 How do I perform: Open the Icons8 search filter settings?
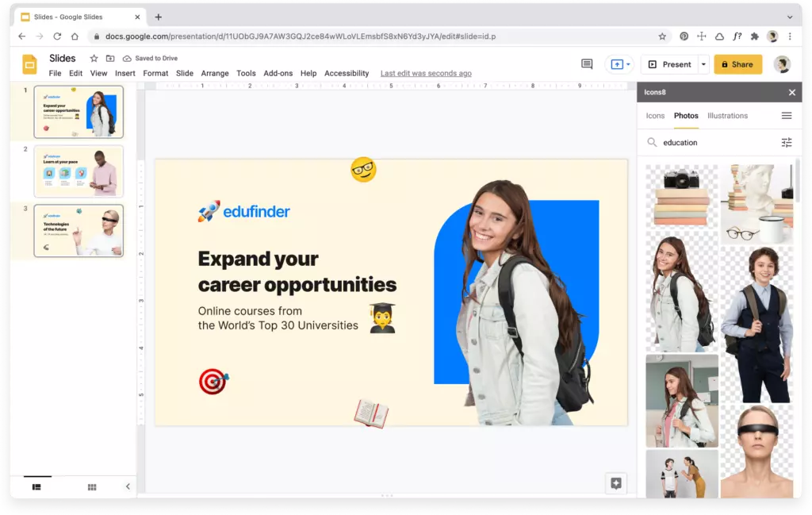tap(787, 143)
